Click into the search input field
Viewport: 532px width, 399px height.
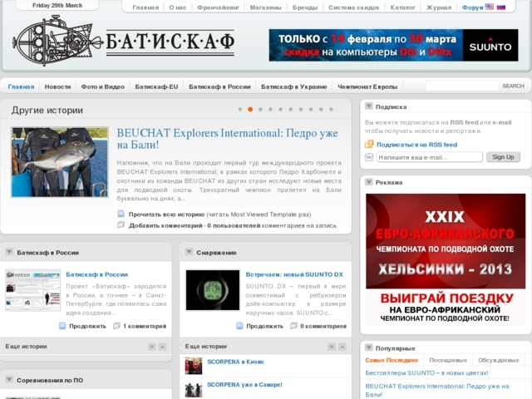[x=462, y=86]
